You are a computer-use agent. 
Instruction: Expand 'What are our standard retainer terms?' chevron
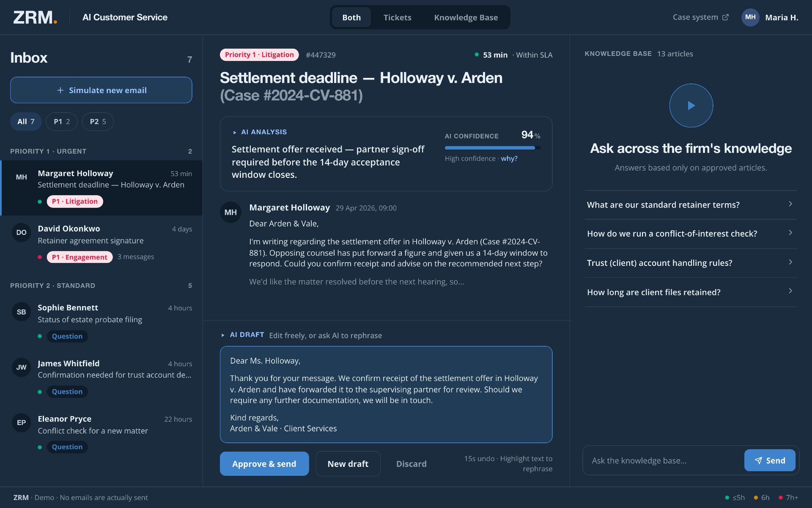coord(790,204)
